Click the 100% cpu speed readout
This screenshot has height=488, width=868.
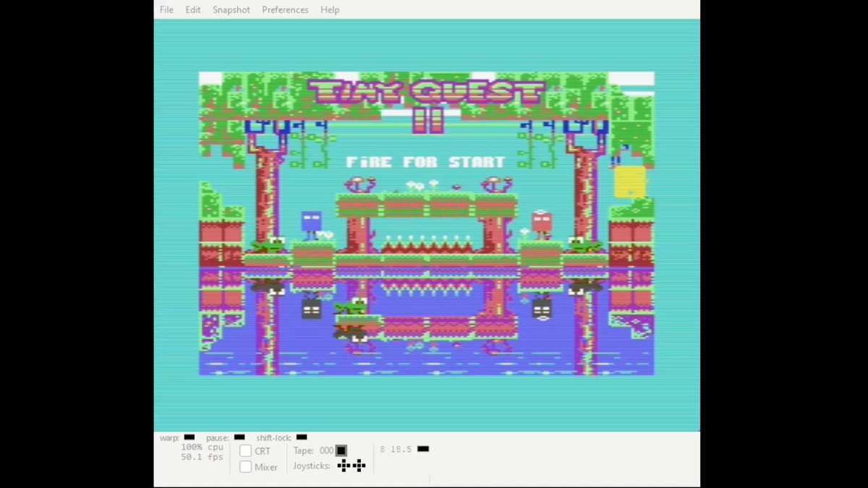[x=202, y=448]
